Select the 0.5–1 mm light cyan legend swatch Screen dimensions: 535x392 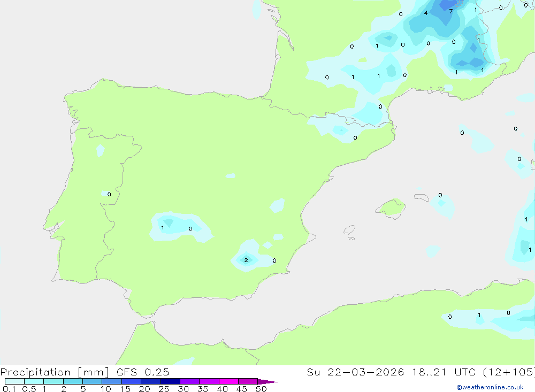(34, 381)
